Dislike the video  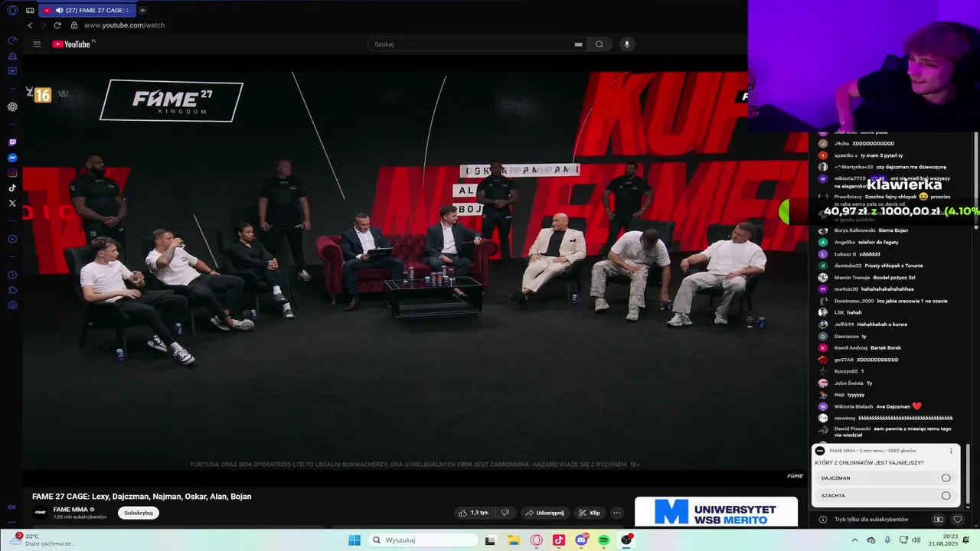505,513
